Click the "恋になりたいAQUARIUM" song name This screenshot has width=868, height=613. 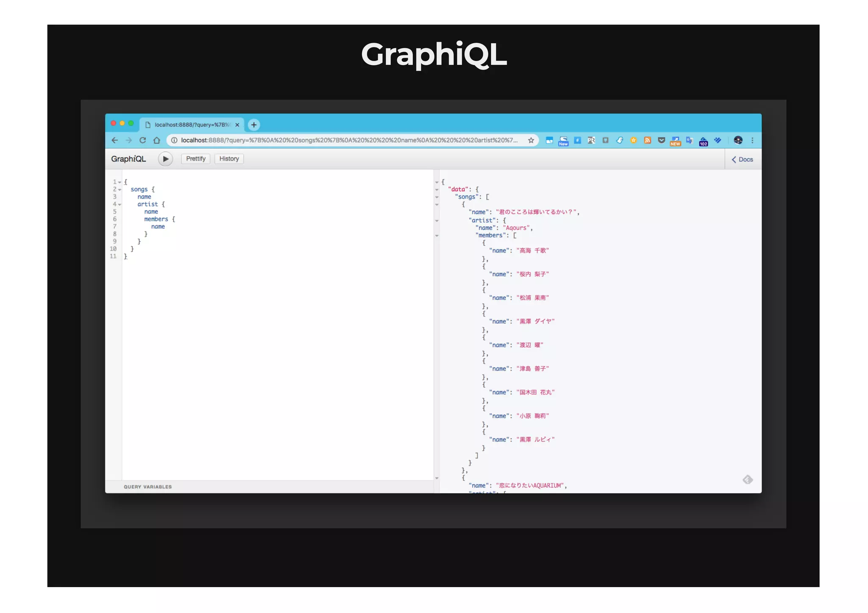pyautogui.click(x=530, y=485)
